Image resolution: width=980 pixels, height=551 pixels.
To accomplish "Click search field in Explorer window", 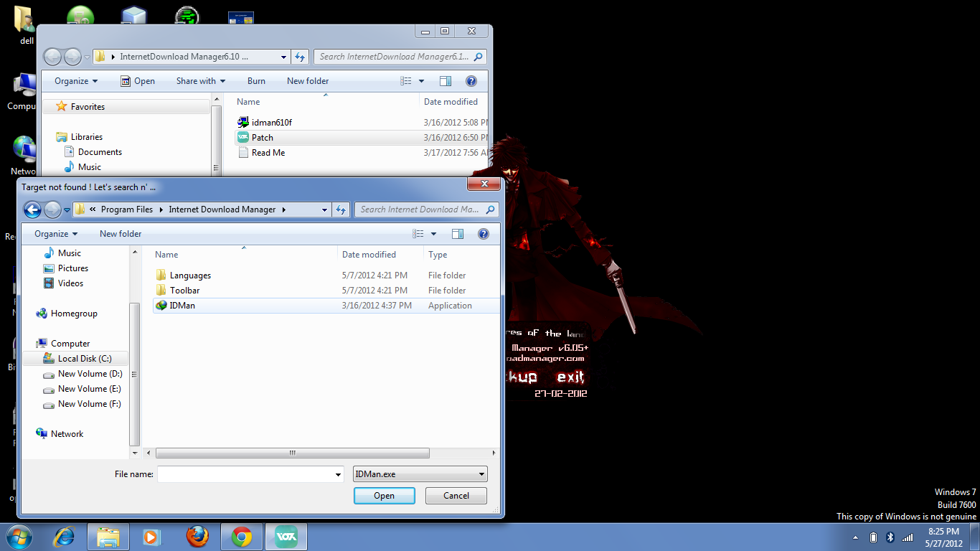I will (x=400, y=57).
